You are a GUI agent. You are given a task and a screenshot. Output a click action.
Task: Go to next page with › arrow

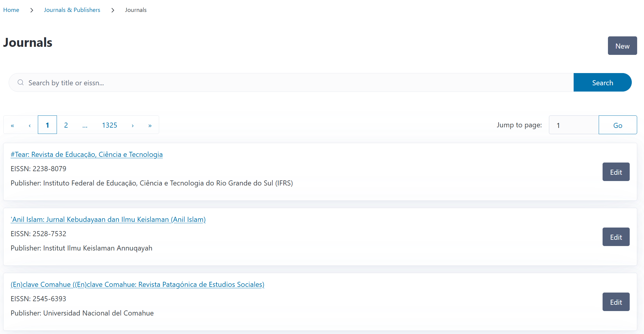[x=133, y=125]
